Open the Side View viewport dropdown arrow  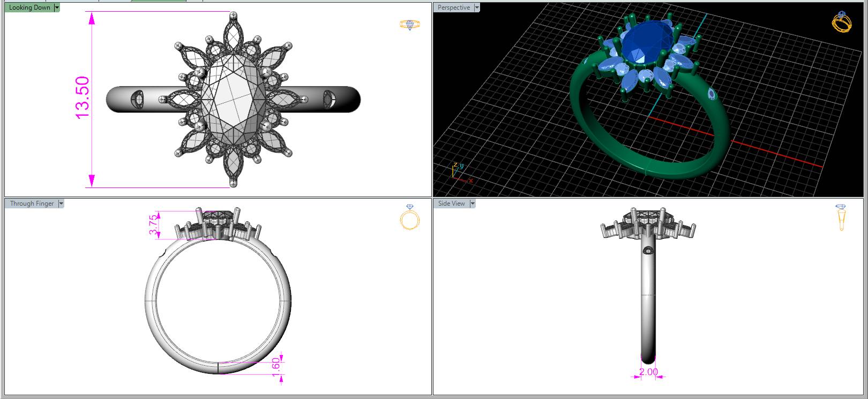(472, 204)
